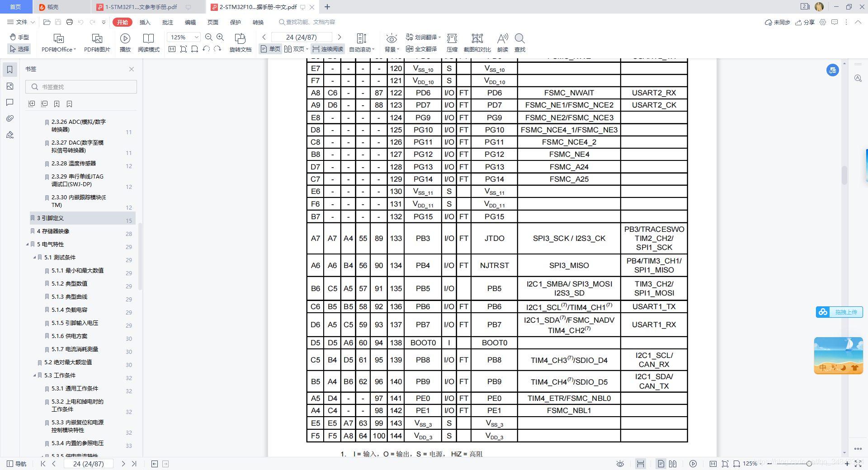Image resolution: width=868 pixels, height=470 pixels.
Task: Close the bookmarks panel
Action: tap(132, 69)
